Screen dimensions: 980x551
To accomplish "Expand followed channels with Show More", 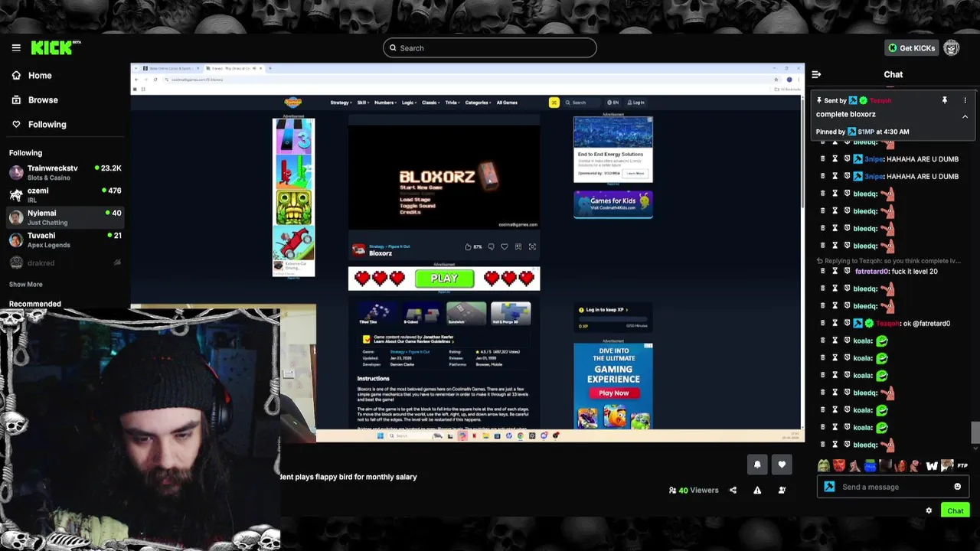I will (x=26, y=284).
